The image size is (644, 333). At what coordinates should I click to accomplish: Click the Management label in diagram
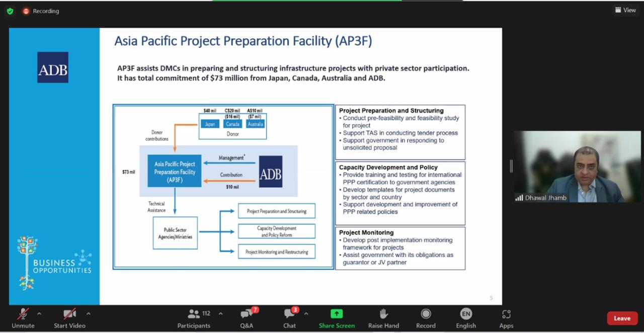[231, 158]
